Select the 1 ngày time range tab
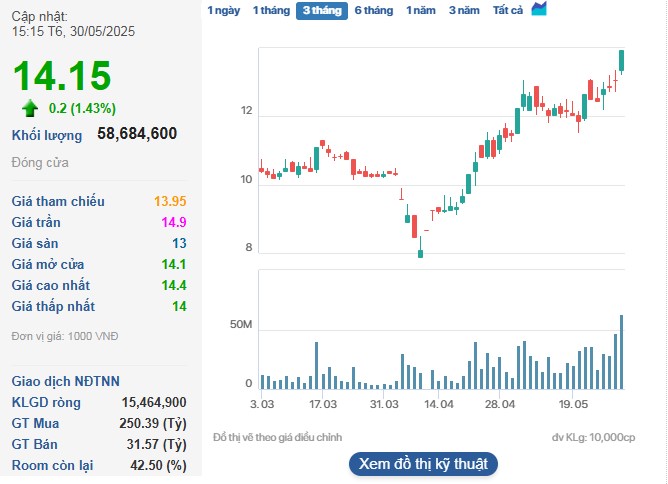The width and height of the screenshot is (668, 484). coord(223,10)
